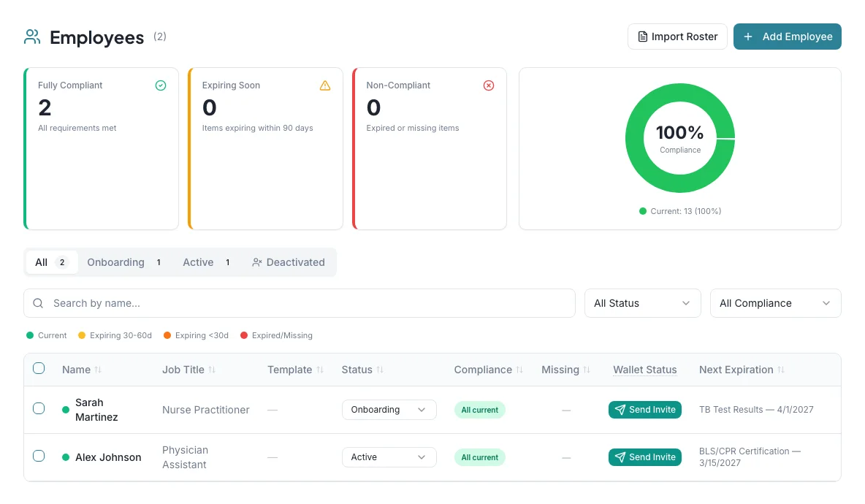The width and height of the screenshot is (865, 504).
Task: Click the Wallet Status column header
Action: click(x=645, y=370)
